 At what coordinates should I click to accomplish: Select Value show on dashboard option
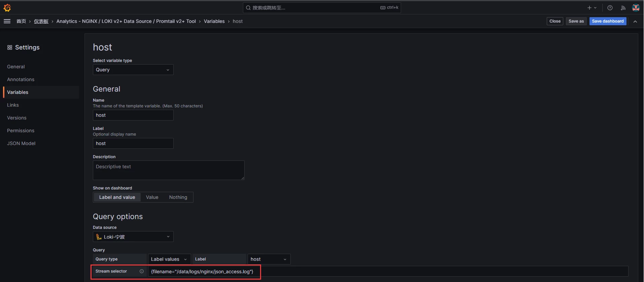[152, 197]
